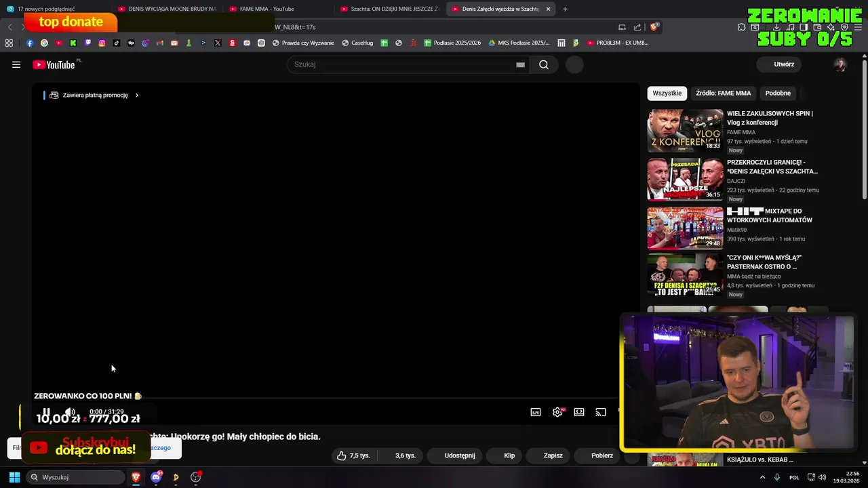
Task: Open the TikTok bookmark icon
Action: coord(117,43)
